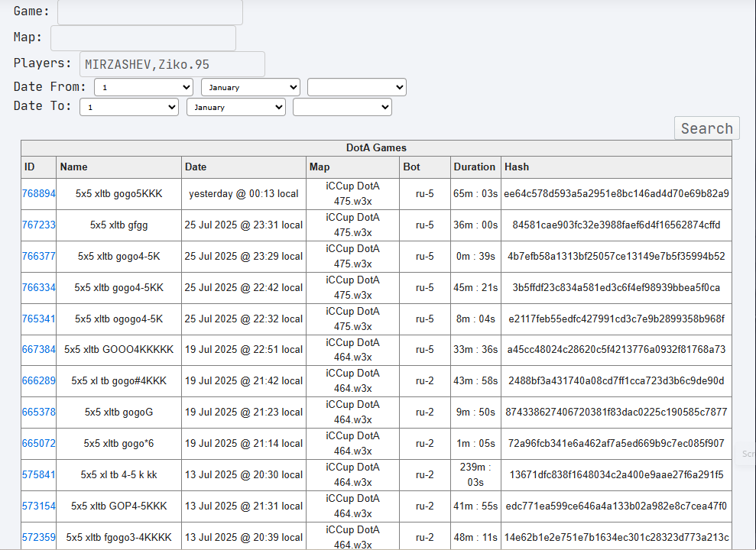The width and height of the screenshot is (756, 550).
Task: Click the Players input field
Action: pos(172,64)
